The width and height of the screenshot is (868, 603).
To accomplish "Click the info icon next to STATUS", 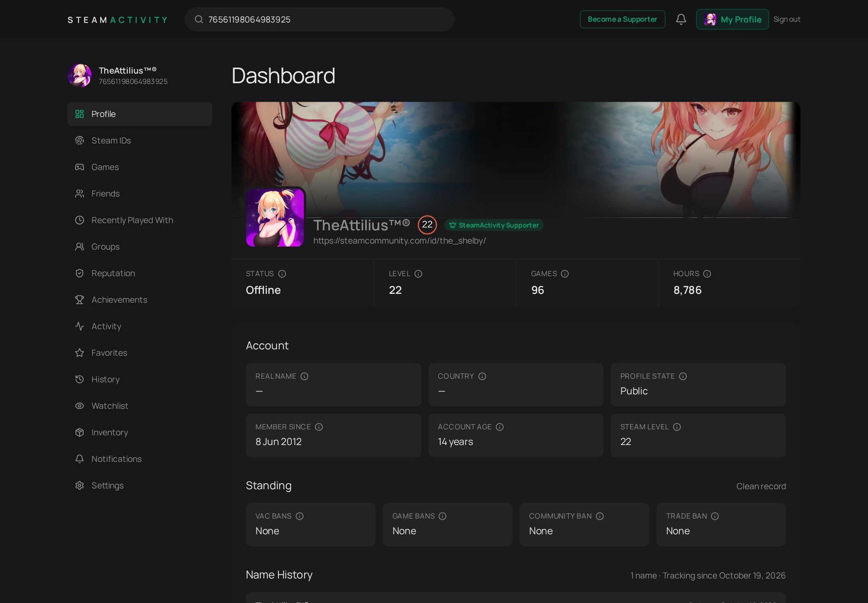I will (x=282, y=274).
